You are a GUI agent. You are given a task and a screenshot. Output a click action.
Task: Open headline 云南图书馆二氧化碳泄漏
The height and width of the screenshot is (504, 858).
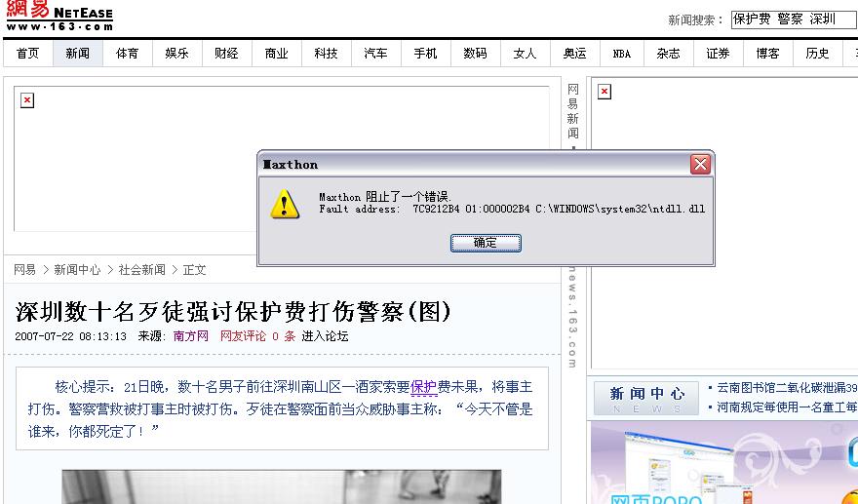[786, 388]
